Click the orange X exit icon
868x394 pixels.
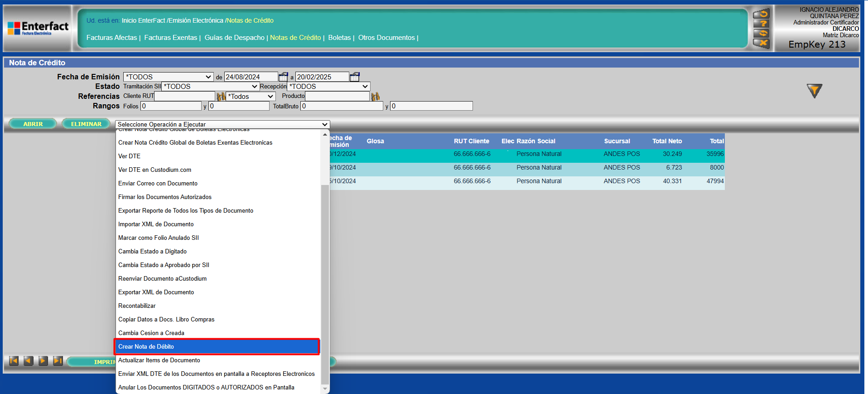(761, 44)
